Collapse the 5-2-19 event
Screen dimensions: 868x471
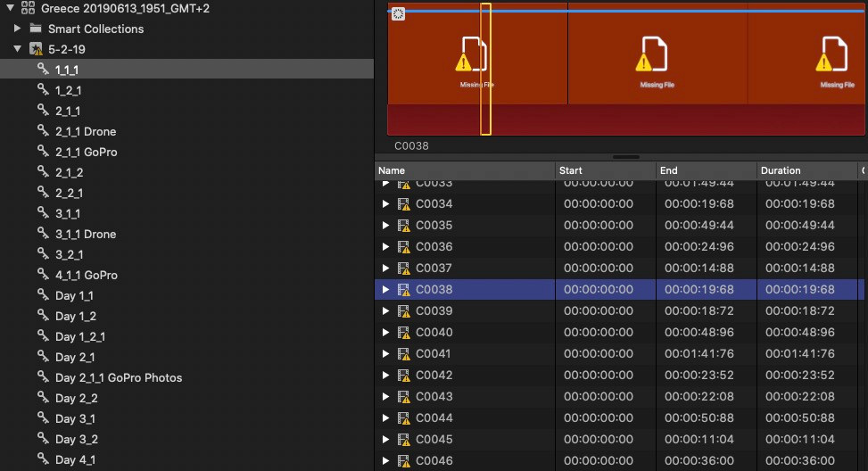17,49
